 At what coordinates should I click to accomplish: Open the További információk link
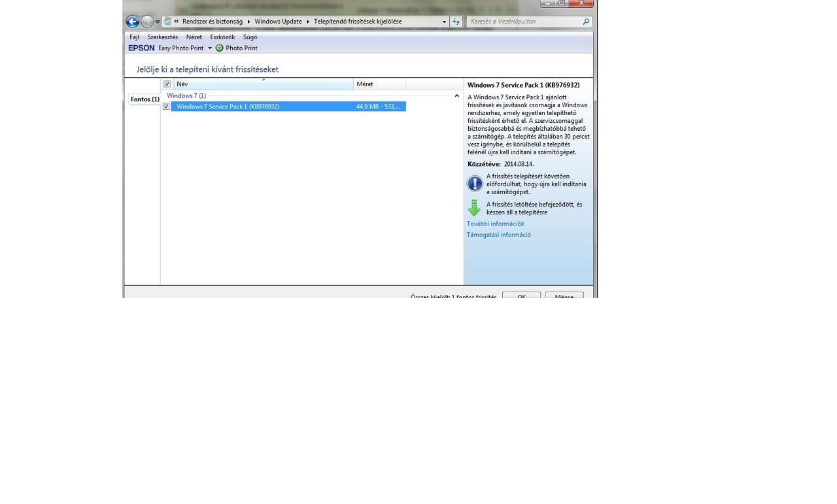pyautogui.click(x=495, y=224)
